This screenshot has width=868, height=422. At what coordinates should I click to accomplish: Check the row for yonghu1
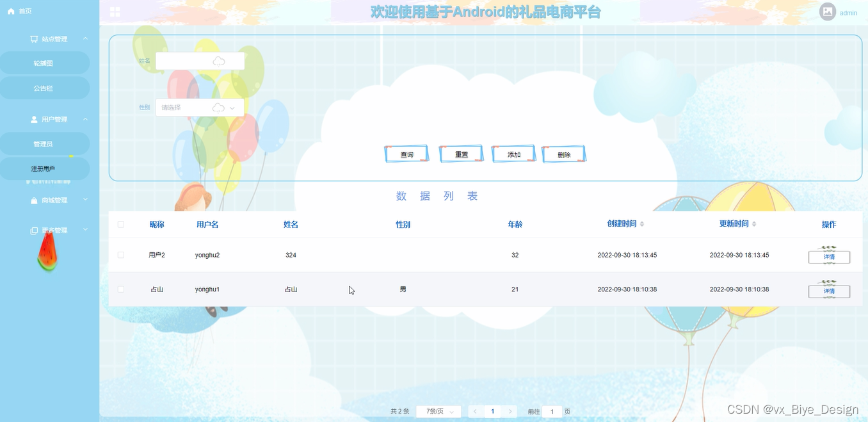point(121,289)
